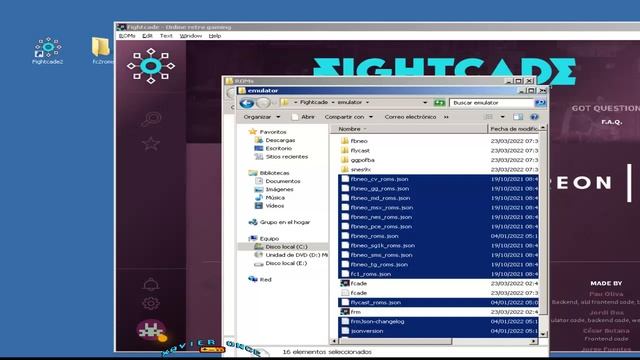This screenshot has width=640, height=360.
Task: Click the Abrir toolbar button
Action: (303, 117)
